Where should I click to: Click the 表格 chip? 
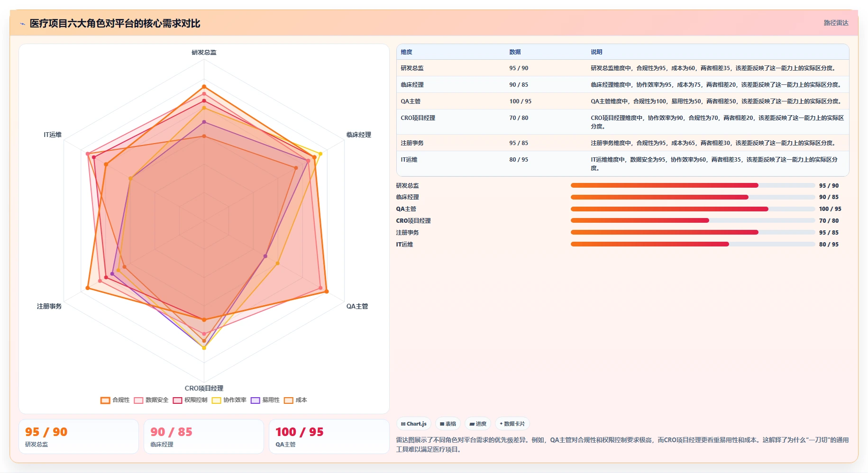point(448,424)
